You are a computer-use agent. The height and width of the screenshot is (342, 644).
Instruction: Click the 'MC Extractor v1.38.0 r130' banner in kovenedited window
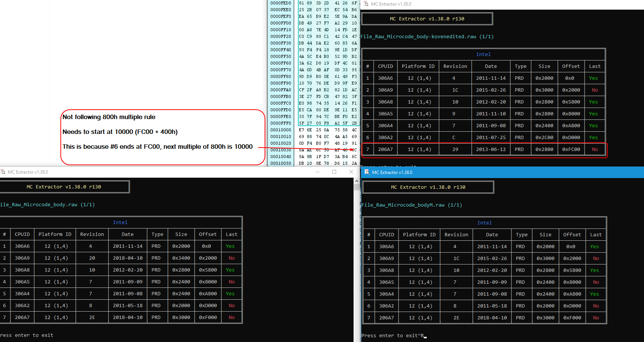[427, 19]
